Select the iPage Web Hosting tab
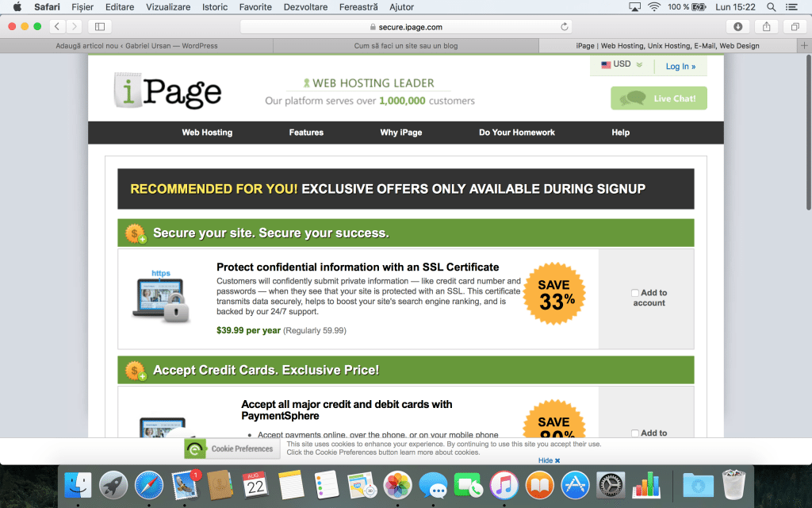 pyautogui.click(x=668, y=45)
